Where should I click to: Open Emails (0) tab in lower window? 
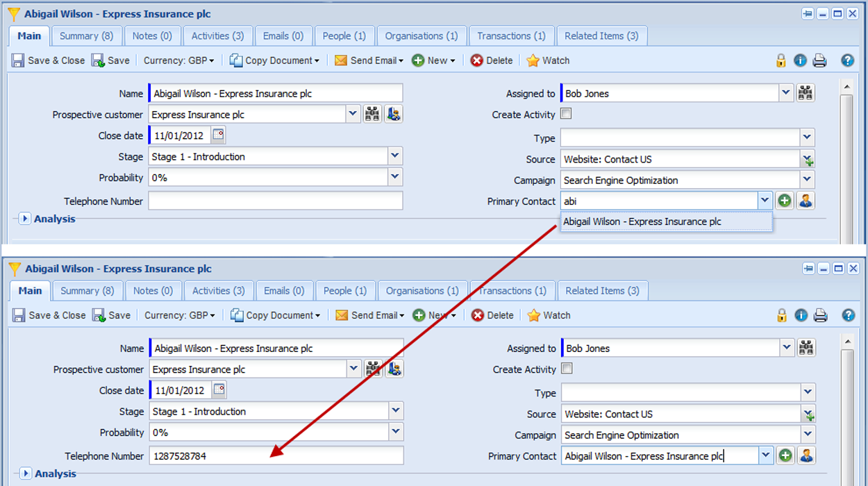(284, 291)
